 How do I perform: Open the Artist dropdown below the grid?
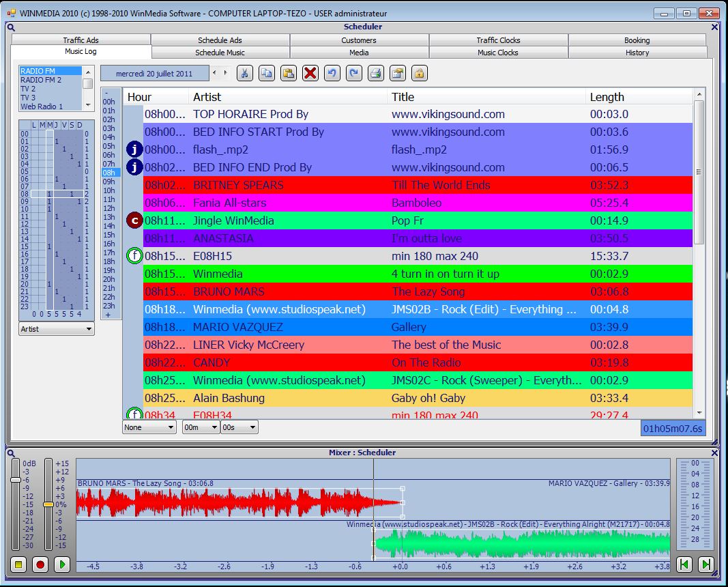tap(56, 329)
